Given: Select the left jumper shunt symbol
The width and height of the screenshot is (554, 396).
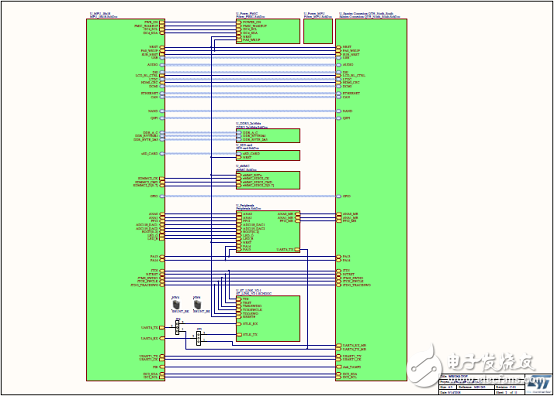Looking at the screenshot, I should coord(176,304).
